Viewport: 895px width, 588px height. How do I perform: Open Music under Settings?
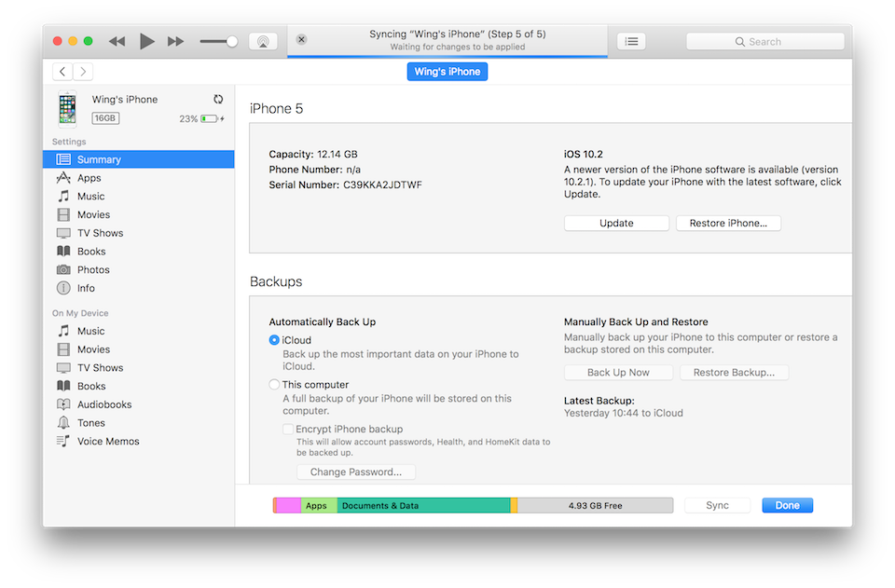(139, 197)
